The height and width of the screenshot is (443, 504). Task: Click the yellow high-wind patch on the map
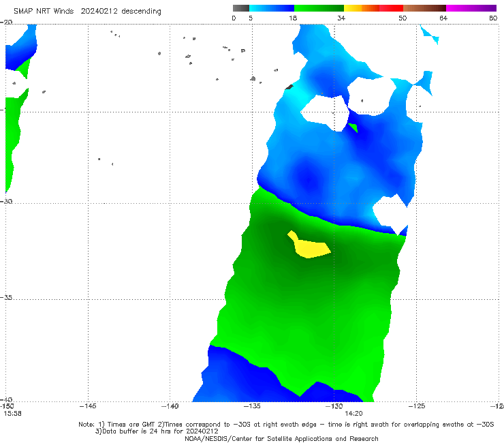pyautogui.click(x=310, y=247)
